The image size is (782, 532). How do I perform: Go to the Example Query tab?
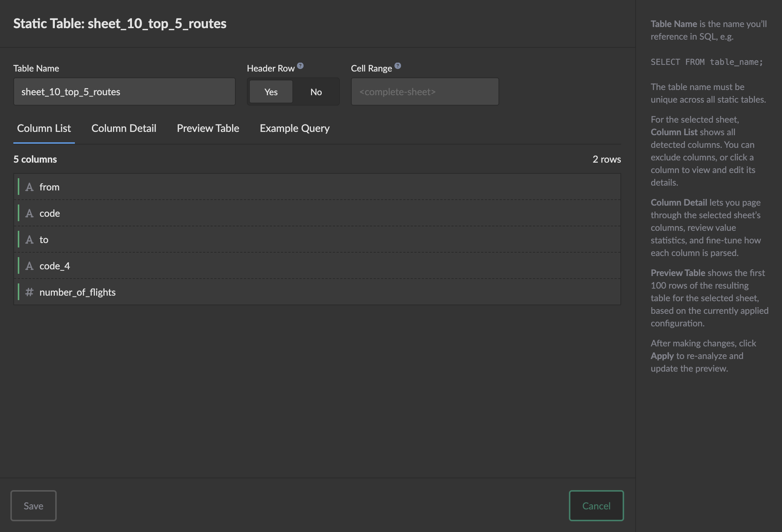(x=295, y=128)
